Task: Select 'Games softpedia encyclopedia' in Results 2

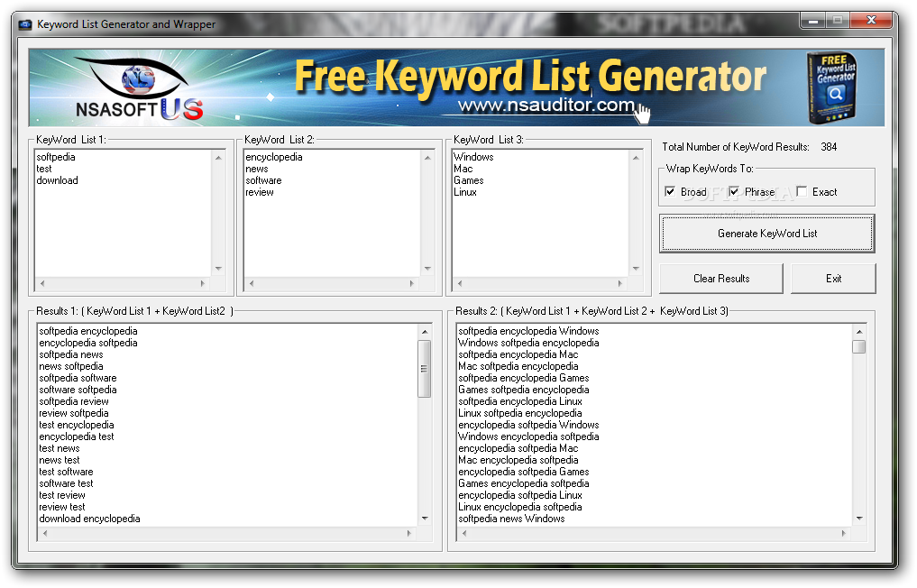Action: [x=523, y=390]
